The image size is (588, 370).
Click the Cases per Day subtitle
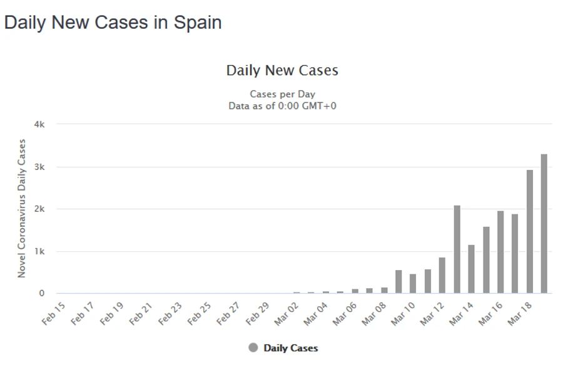click(x=282, y=94)
